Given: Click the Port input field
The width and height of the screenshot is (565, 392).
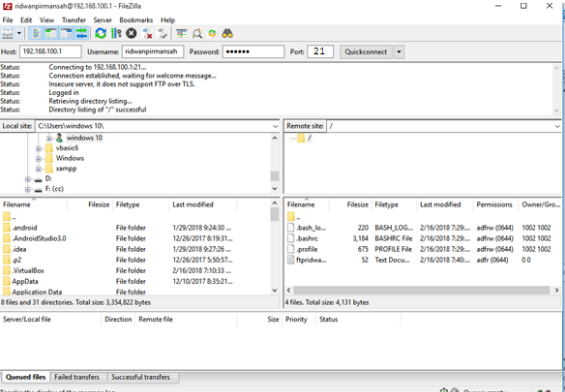Looking at the screenshot, I should point(320,52).
